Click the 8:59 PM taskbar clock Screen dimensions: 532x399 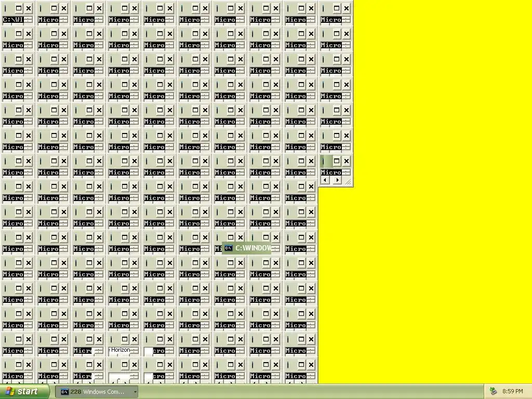coord(513,392)
